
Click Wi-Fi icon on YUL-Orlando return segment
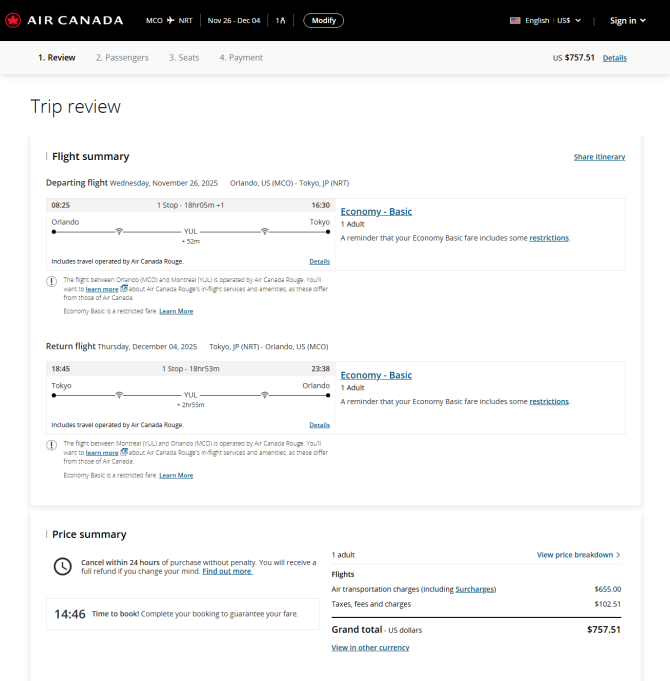pos(264,394)
